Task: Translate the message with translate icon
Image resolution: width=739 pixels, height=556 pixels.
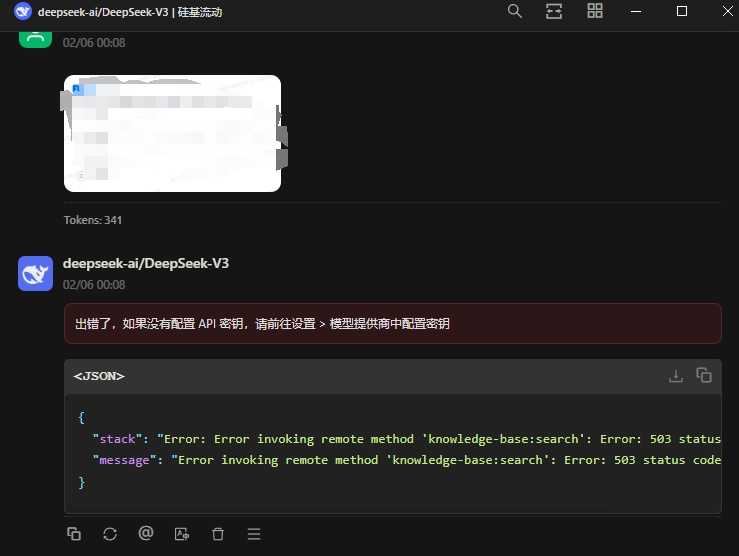Action: (182, 534)
